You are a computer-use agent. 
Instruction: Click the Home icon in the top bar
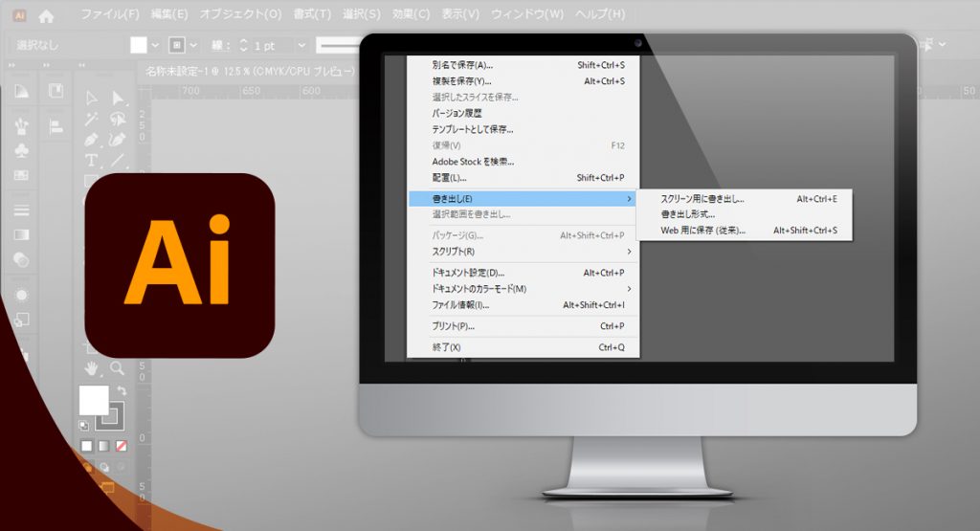46,16
